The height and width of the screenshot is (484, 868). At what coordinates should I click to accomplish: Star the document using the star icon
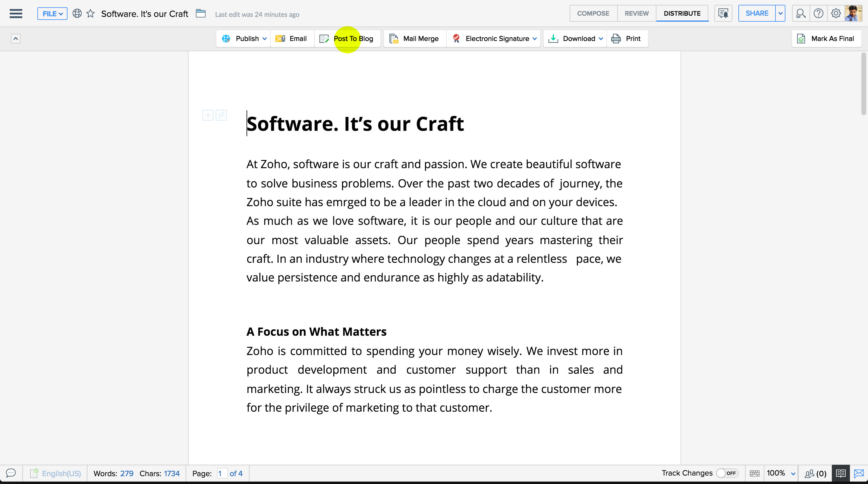pos(90,14)
